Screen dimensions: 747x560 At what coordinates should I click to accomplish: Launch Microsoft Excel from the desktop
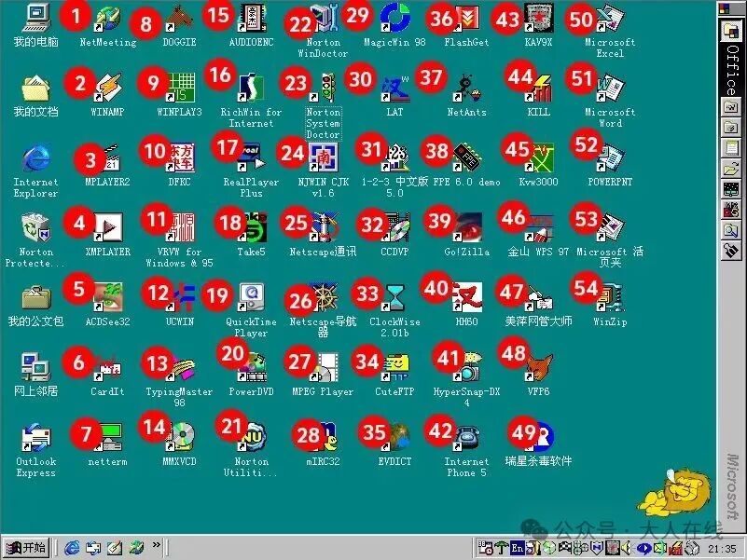(x=610, y=19)
